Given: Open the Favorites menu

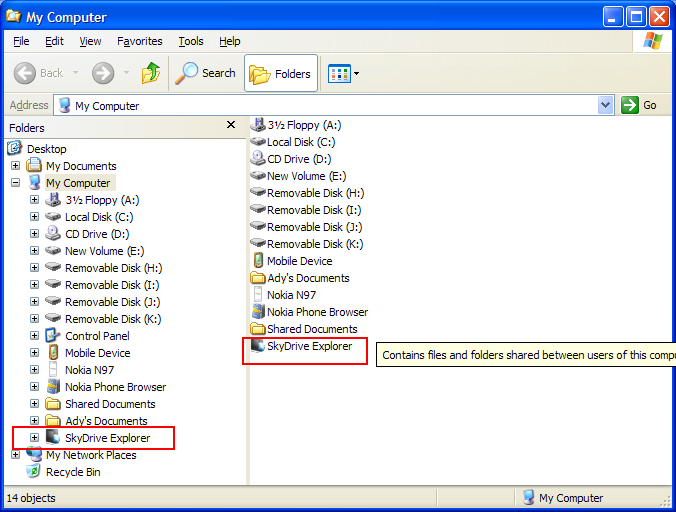Looking at the screenshot, I should [140, 41].
